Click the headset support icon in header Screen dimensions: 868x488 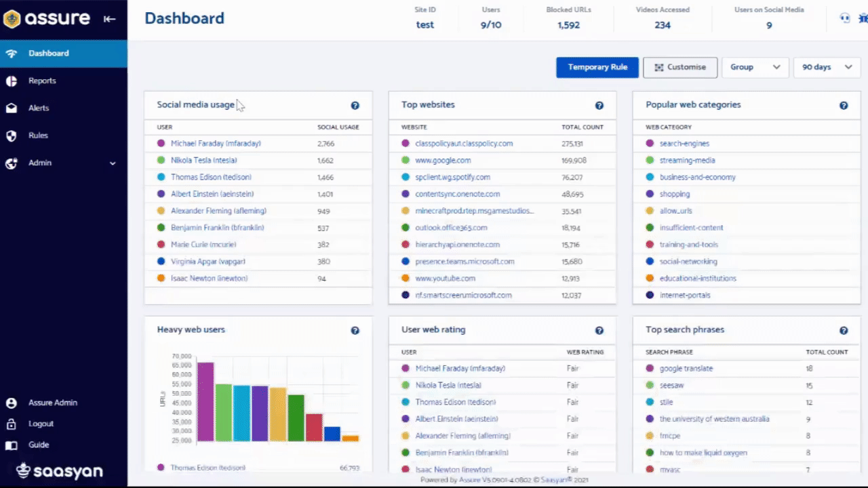[845, 19]
